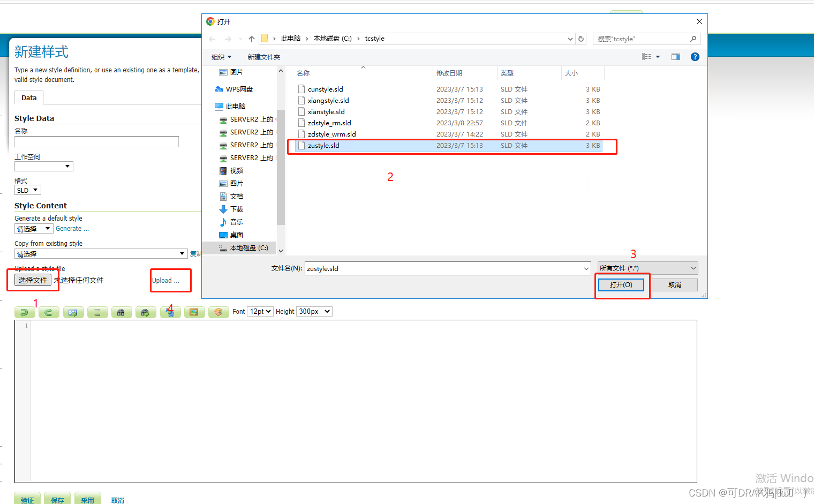Viewport: 814px width, 504px height.
Task: Click 新建文件夹 in dialog toolbar
Action: click(x=263, y=57)
